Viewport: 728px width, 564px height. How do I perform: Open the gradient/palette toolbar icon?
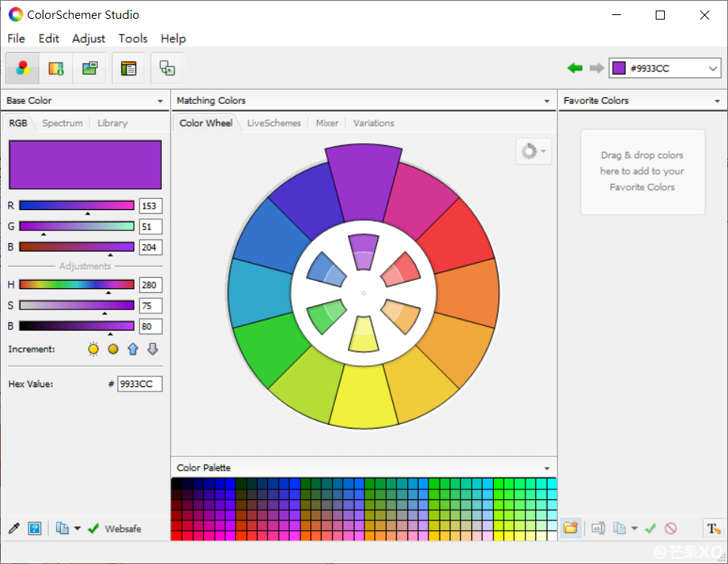click(x=56, y=69)
